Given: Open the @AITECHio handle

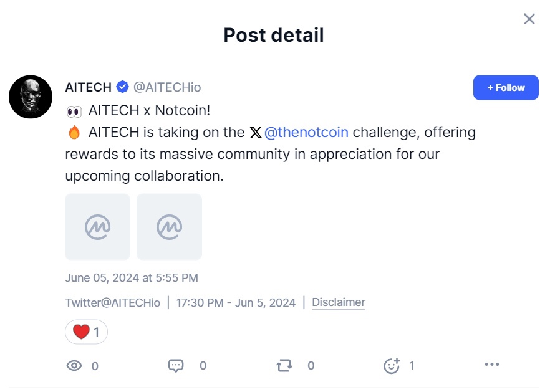Looking at the screenshot, I should point(167,87).
